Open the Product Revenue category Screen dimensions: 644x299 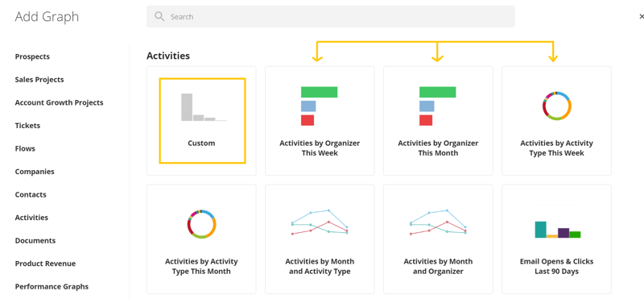pos(45,264)
